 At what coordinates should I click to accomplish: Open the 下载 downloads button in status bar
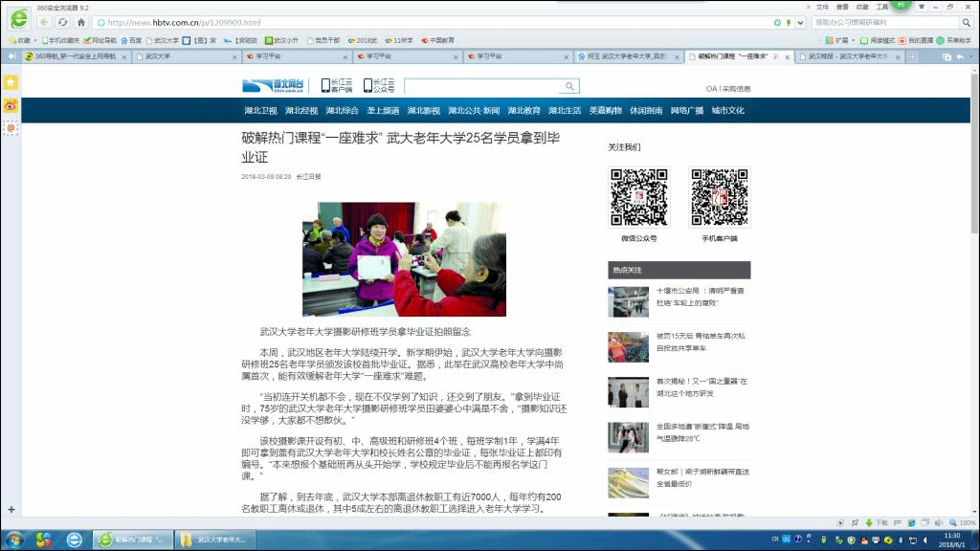pyautogui.click(x=877, y=523)
